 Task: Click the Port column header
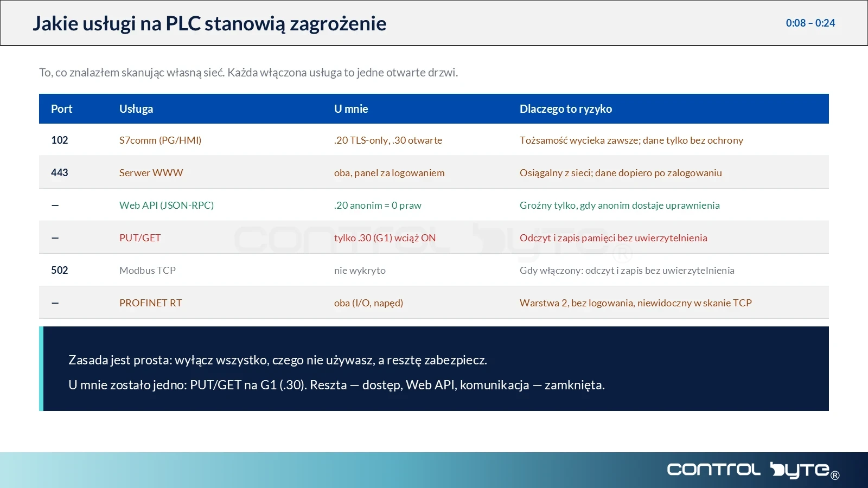(x=61, y=108)
